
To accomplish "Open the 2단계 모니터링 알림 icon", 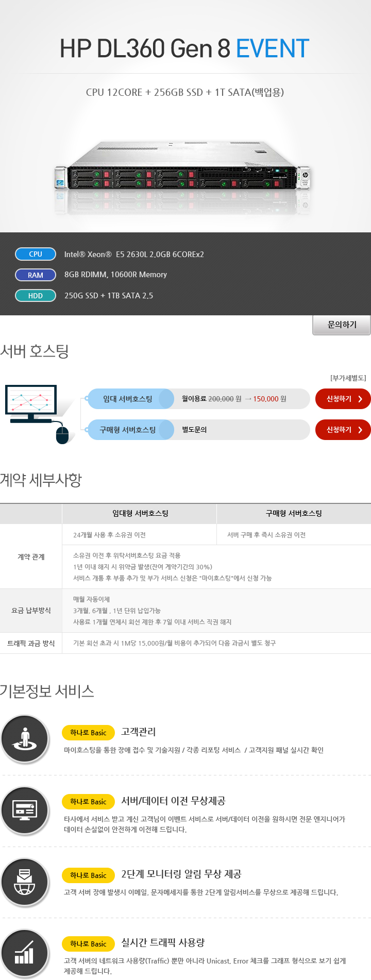I will coord(25,882).
